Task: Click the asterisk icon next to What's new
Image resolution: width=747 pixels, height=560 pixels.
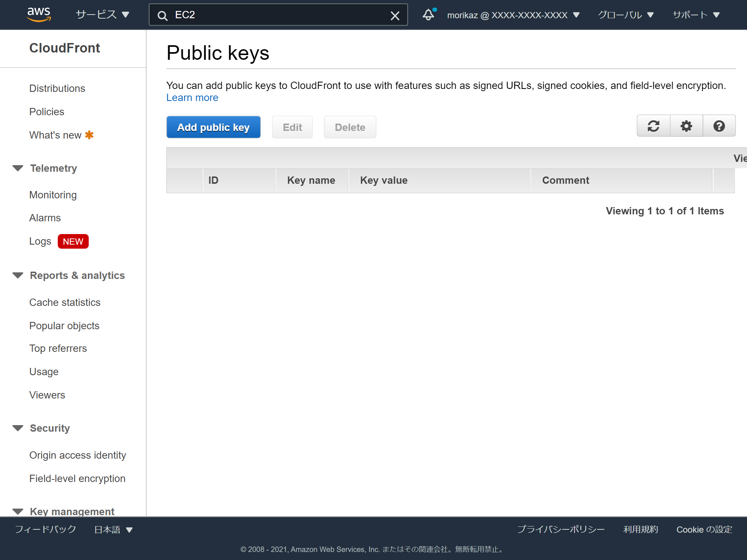Action: (89, 135)
